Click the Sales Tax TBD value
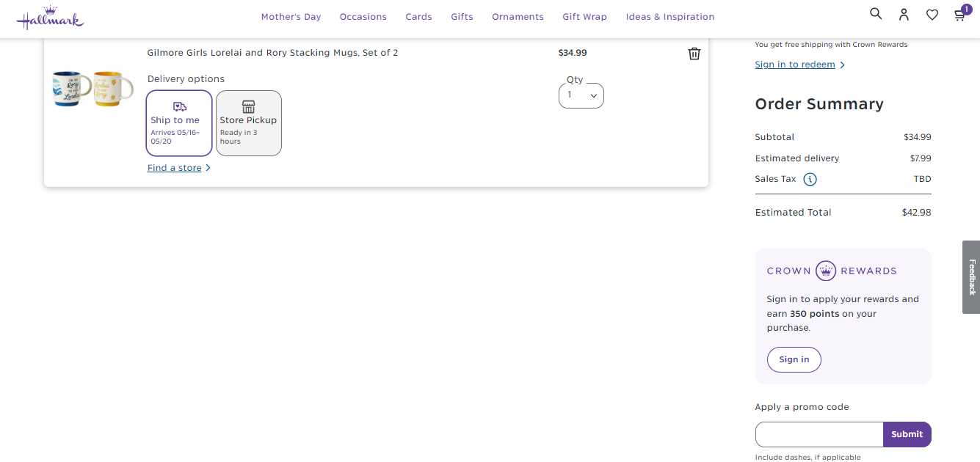 tap(922, 179)
